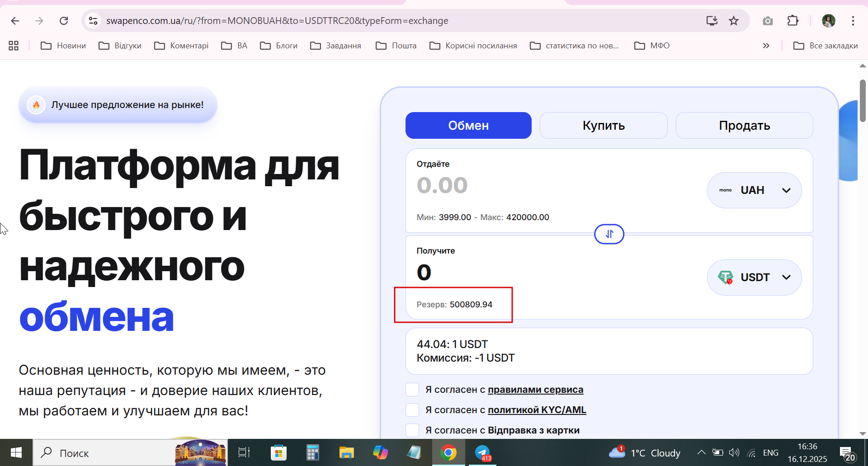
Task: Open the 'Все закладки' folder
Action: [826, 46]
